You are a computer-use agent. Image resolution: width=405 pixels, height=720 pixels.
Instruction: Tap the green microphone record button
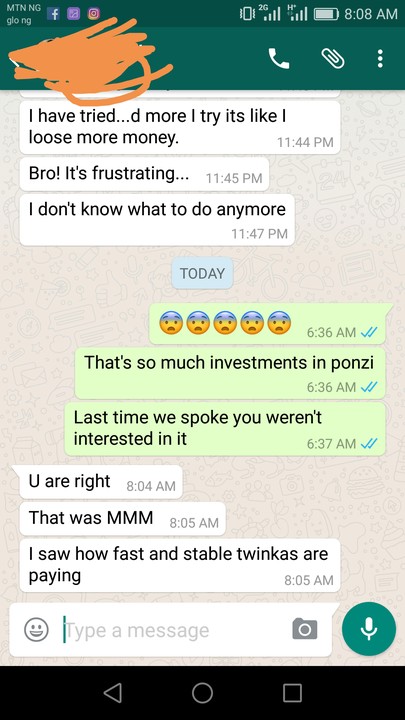(x=369, y=629)
